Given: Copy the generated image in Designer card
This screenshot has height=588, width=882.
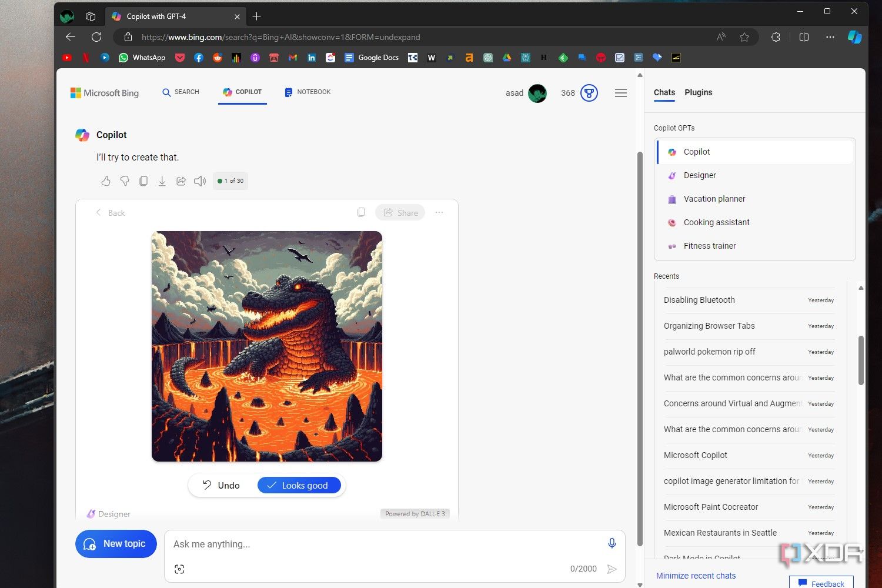Looking at the screenshot, I should pos(361,212).
